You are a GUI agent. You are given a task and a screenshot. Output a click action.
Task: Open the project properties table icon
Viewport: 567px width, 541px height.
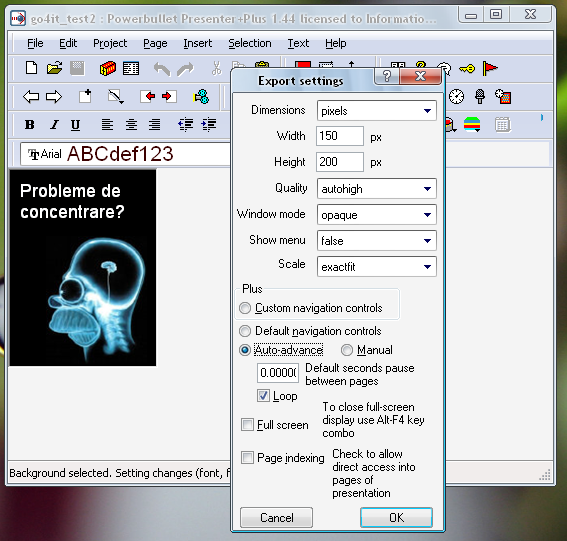click(x=131, y=68)
